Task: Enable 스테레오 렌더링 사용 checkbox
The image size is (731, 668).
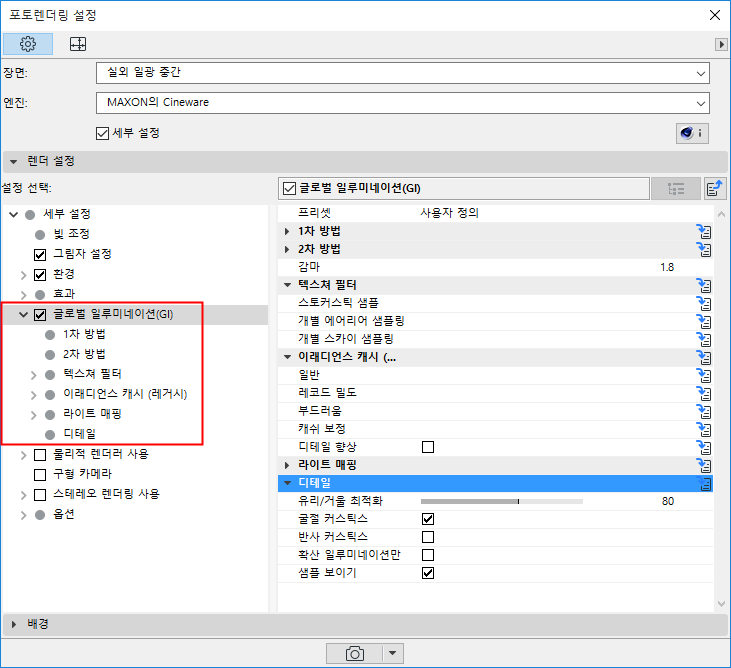Action: pyautogui.click(x=40, y=495)
